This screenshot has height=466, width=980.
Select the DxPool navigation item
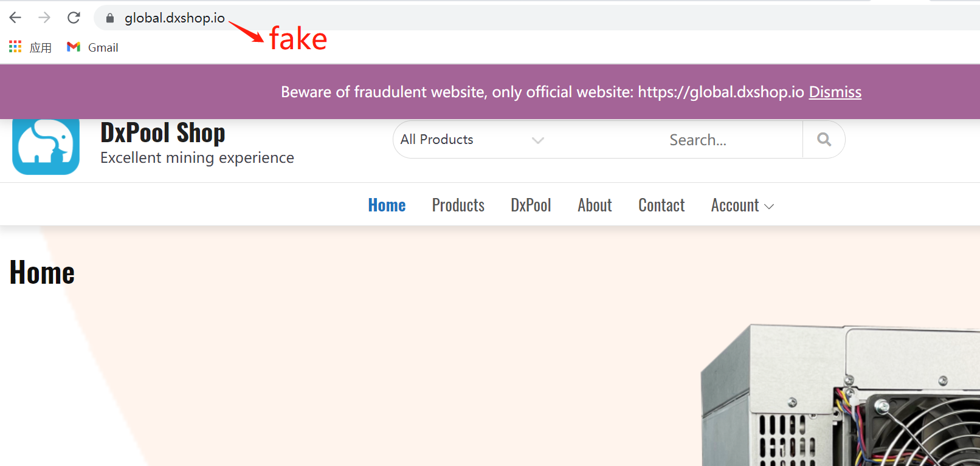click(x=531, y=205)
